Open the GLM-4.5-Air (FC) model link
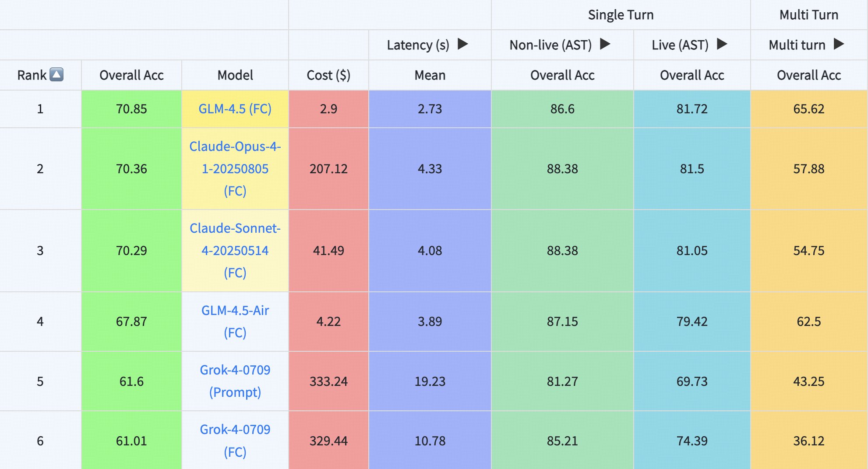The image size is (868, 469). 235,321
